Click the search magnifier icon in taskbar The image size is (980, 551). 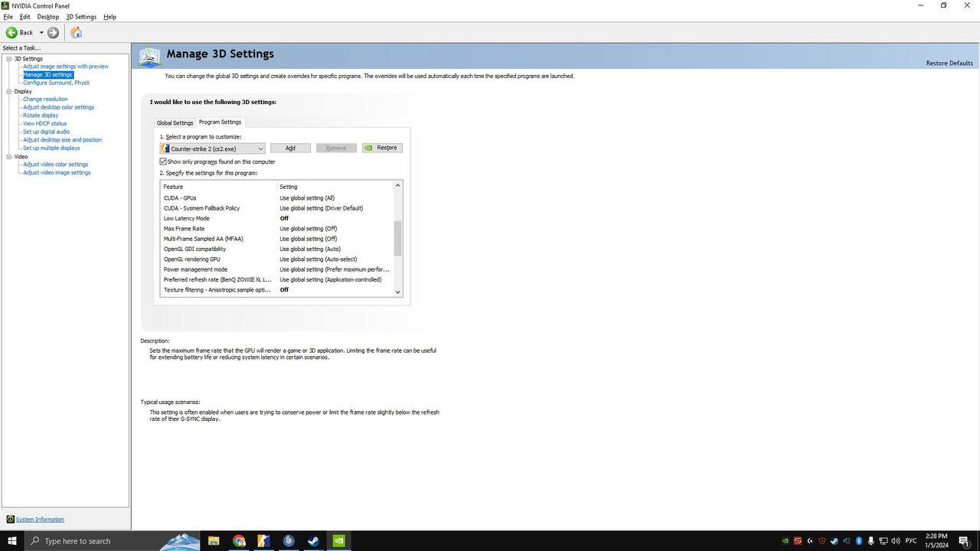coord(34,541)
